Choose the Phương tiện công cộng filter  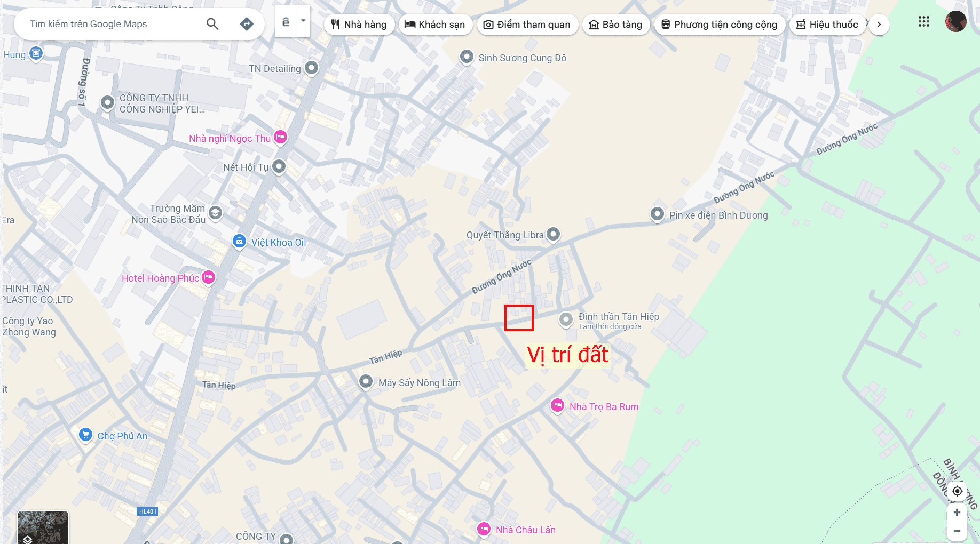(720, 25)
